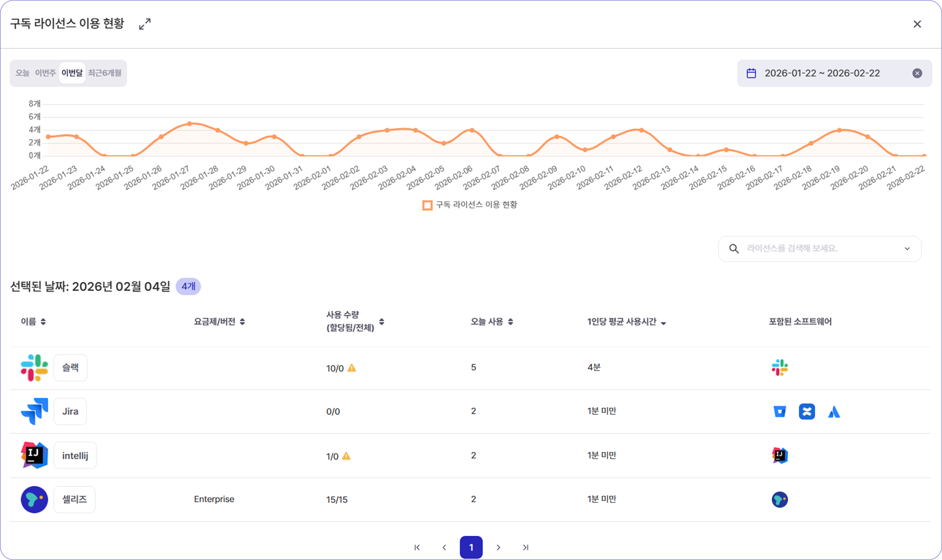Click the expand fullscreen arrows icon
This screenshot has height=560, width=942.
[x=145, y=24]
